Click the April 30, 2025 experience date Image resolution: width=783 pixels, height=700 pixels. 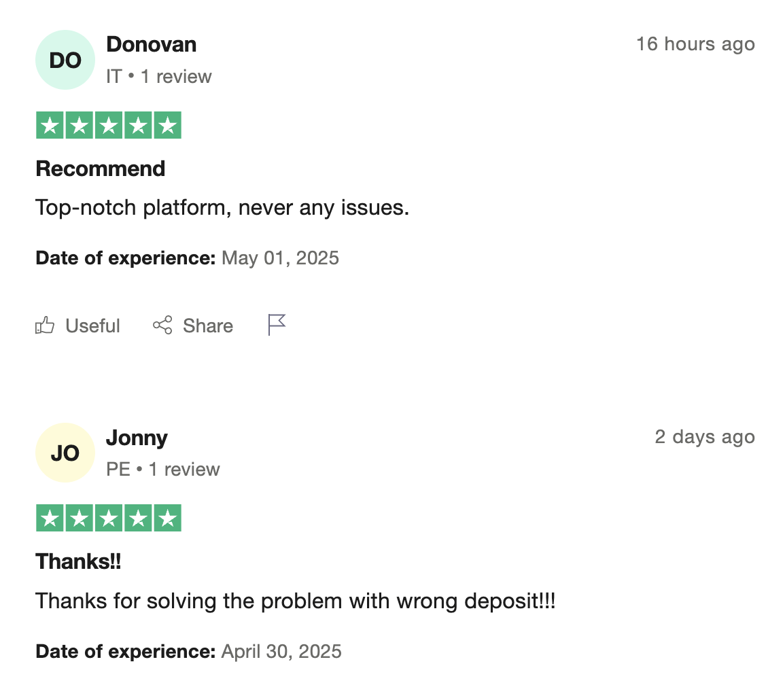(281, 652)
